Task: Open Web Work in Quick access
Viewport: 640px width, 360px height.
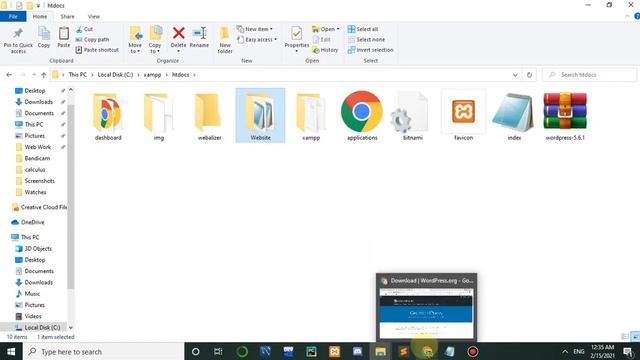Action: point(38,147)
